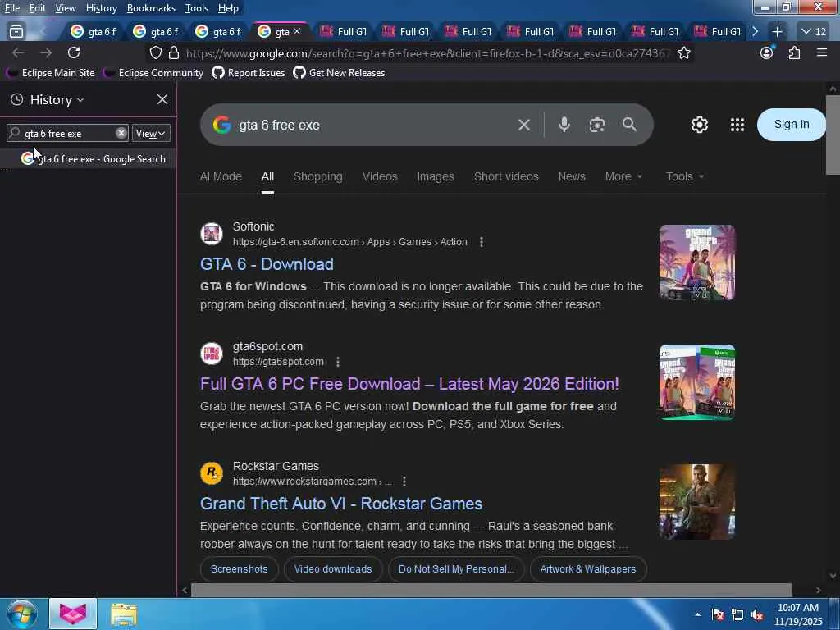Open the Windows Start button
Image resolution: width=840 pixels, height=630 pixels.
click(22, 614)
